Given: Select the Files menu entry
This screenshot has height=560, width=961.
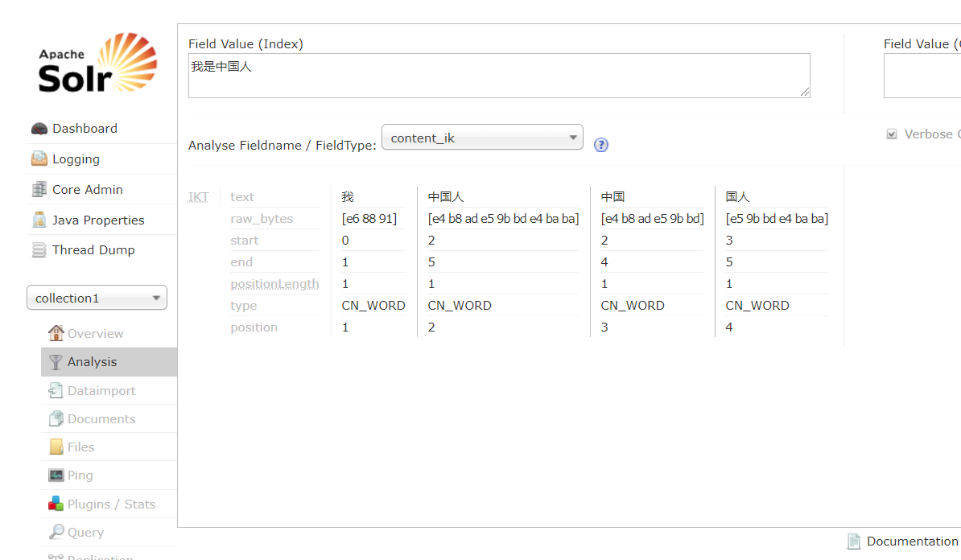Looking at the screenshot, I should (80, 447).
